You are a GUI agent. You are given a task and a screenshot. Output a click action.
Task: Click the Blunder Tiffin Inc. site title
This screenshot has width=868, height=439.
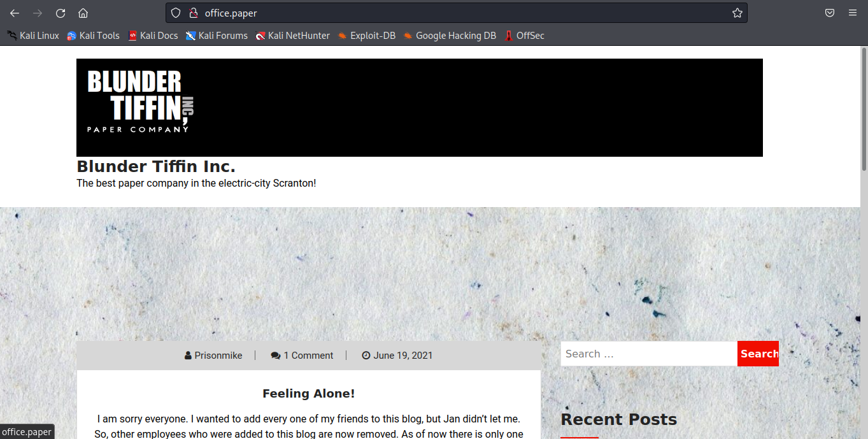[x=156, y=167]
